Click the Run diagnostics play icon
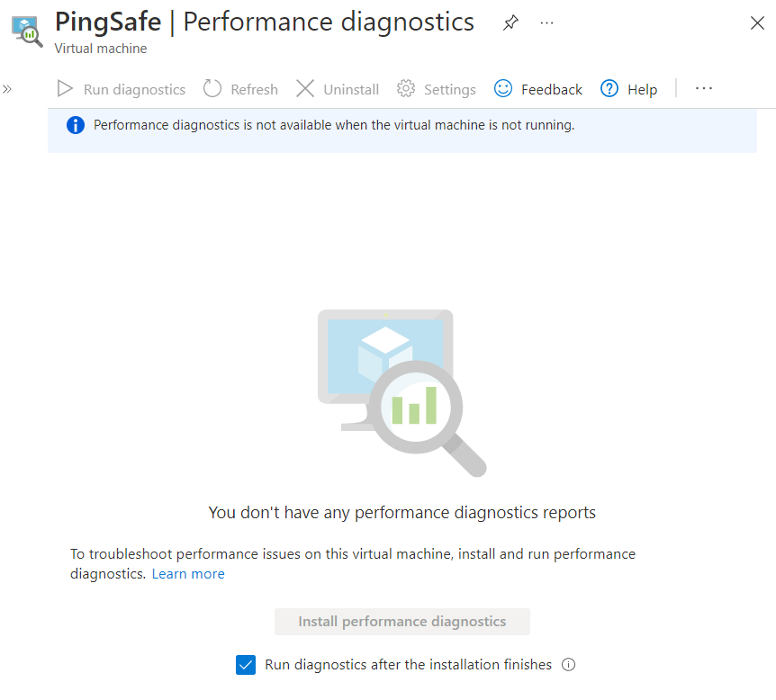Image resolution: width=776 pixels, height=700 pixels. tap(65, 89)
